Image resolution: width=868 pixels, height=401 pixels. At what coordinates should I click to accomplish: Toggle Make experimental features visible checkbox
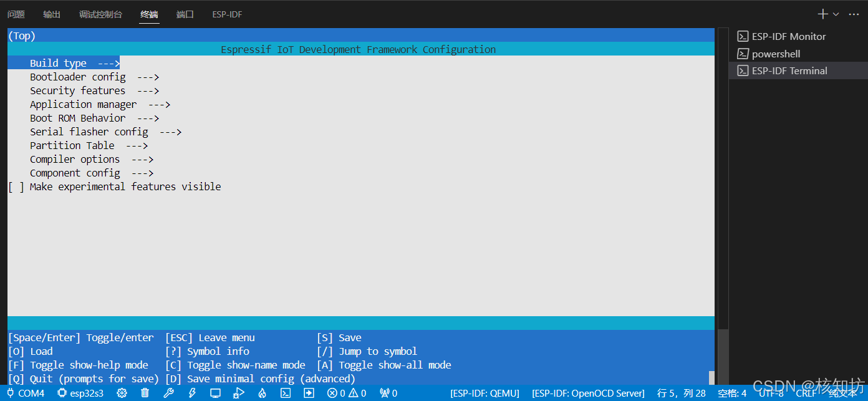tap(16, 186)
